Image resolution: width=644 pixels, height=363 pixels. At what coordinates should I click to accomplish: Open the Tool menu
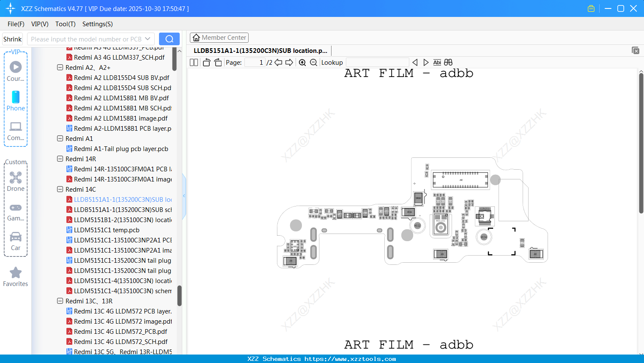pos(65,24)
